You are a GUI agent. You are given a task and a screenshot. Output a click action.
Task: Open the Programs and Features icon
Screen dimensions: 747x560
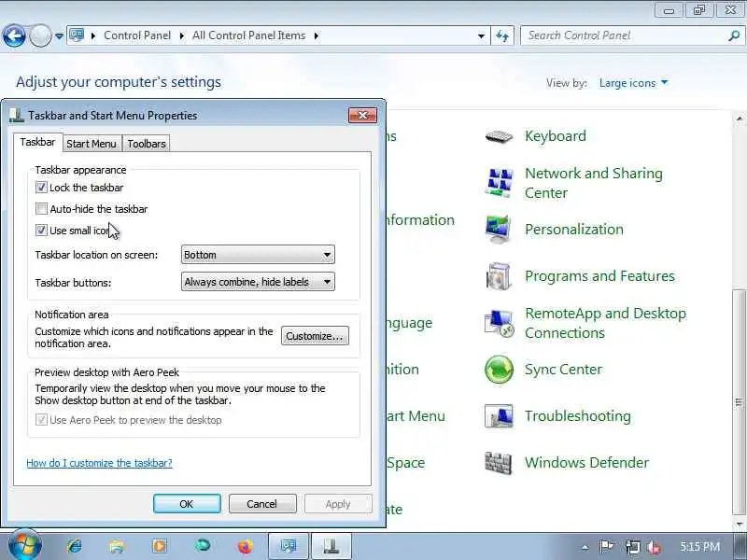tap(499, 275)
